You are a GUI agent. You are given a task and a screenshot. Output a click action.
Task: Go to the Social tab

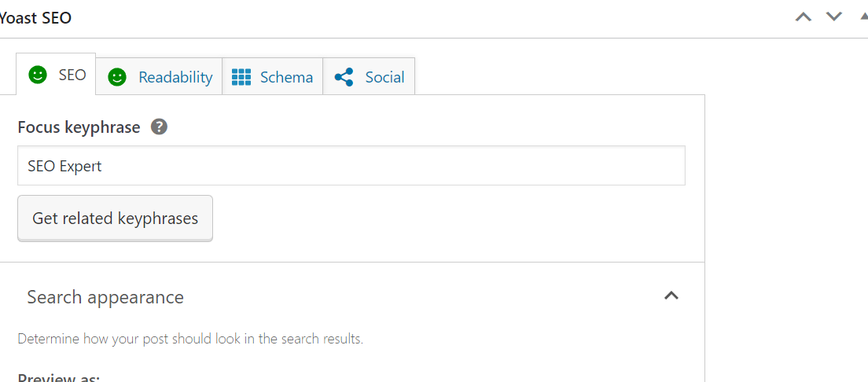click(x=384, y=77)
